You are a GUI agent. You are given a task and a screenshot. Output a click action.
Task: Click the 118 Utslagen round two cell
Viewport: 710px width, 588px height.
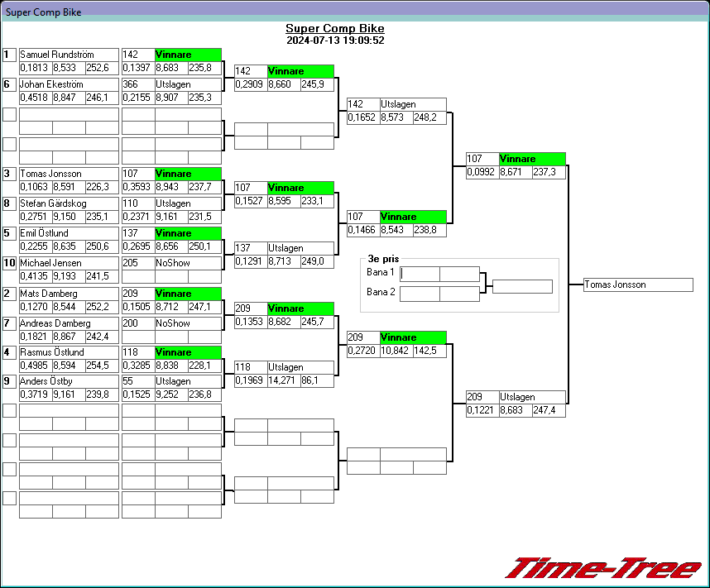300,367
